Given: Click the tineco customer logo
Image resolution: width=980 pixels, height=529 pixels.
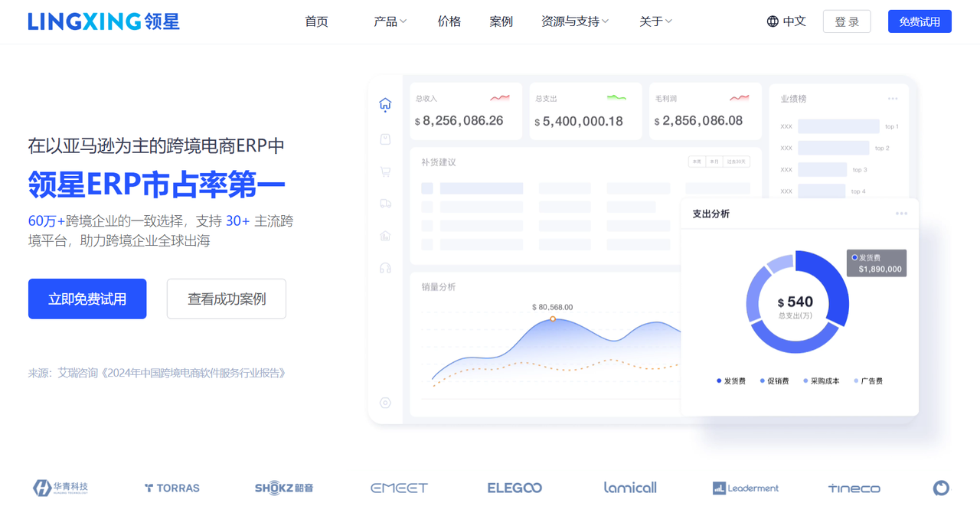Looking at the screenshot, I should [854, 488].
